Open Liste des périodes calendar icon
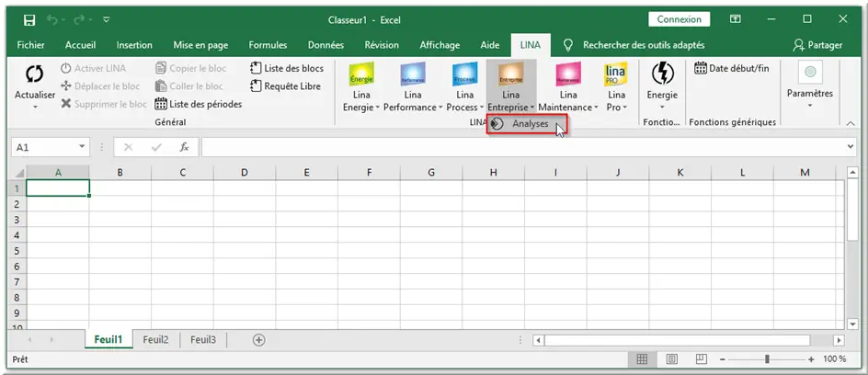The height and width of the screenshot is (375, 868). tap(161, 104)
